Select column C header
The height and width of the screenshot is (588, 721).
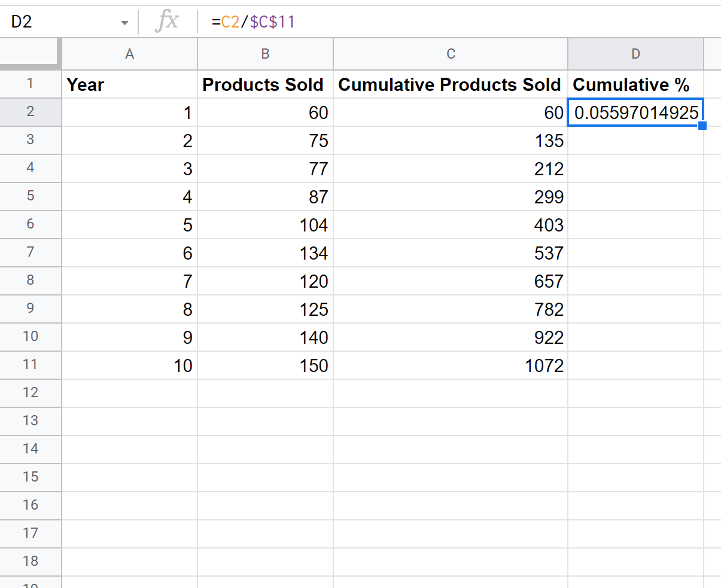point(451,54)
